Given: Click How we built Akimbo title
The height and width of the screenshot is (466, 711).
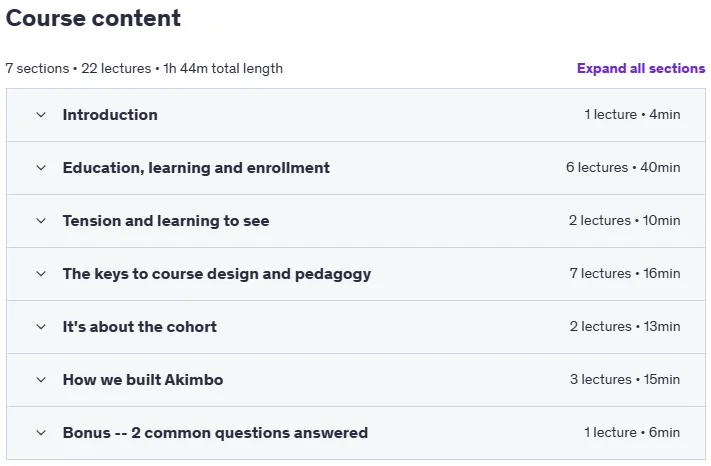Looking at the screenshot, I should tap(143, 379).
